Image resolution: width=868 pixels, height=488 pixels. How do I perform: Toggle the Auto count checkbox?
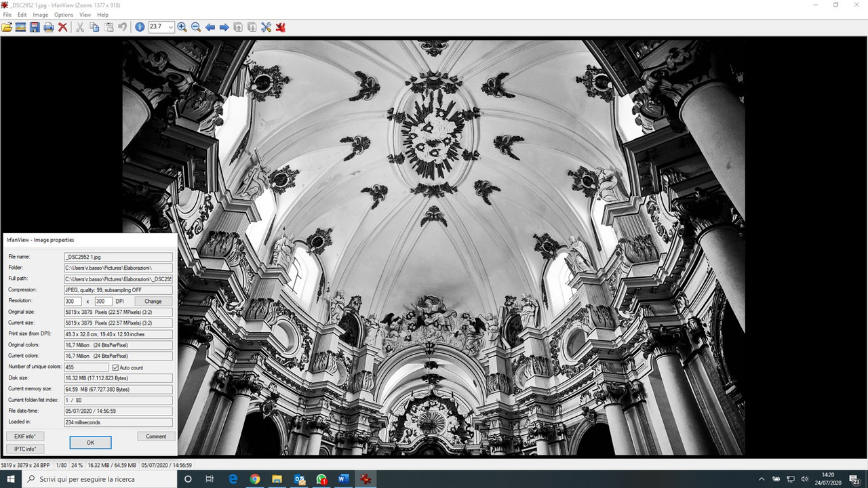115,367
